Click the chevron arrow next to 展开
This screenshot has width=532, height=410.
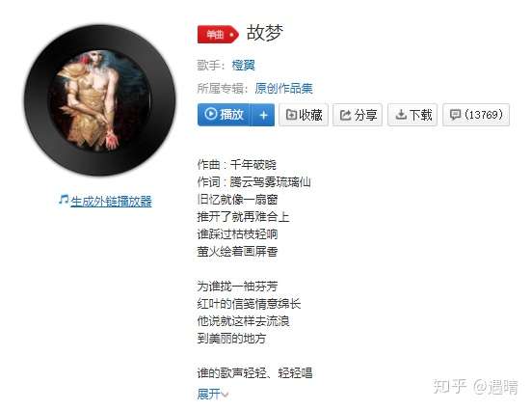[225, 395]
